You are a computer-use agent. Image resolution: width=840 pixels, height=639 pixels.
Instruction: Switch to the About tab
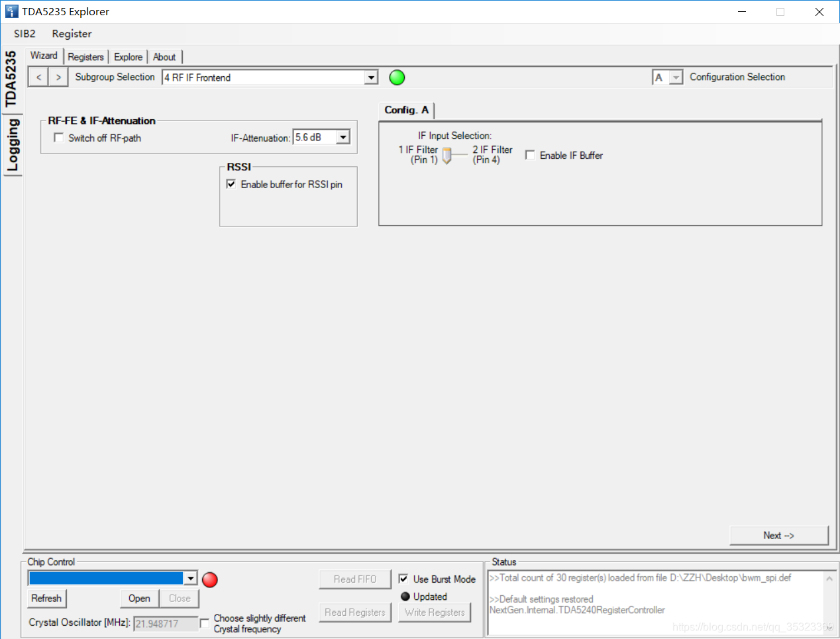point(164,57)
